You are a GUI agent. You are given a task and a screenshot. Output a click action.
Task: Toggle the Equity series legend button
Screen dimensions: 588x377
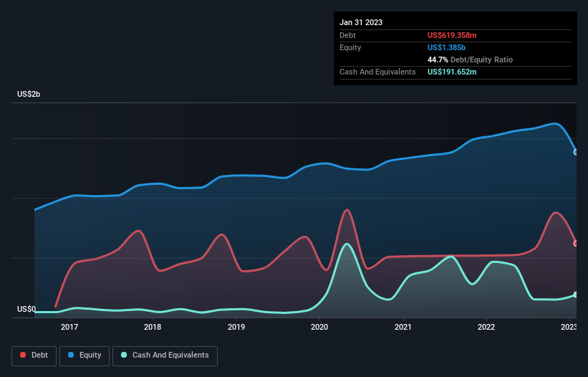click(85, 355)
